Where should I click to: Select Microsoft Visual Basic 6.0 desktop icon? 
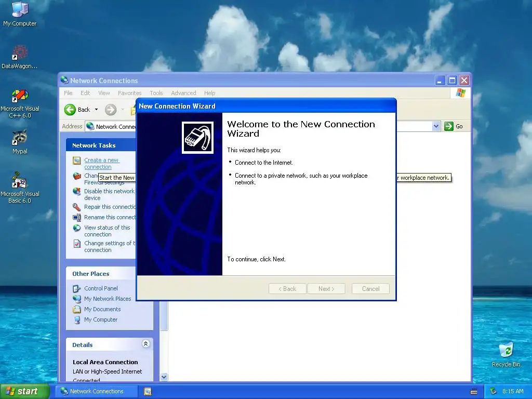tap(20, 188)
